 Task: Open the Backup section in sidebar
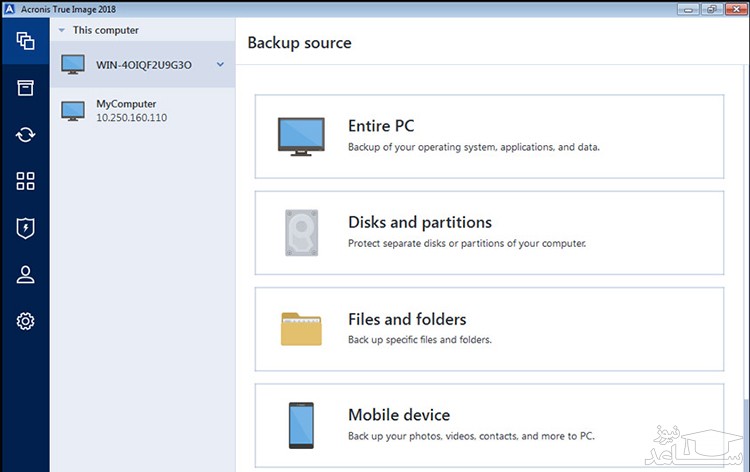(25, 42)
